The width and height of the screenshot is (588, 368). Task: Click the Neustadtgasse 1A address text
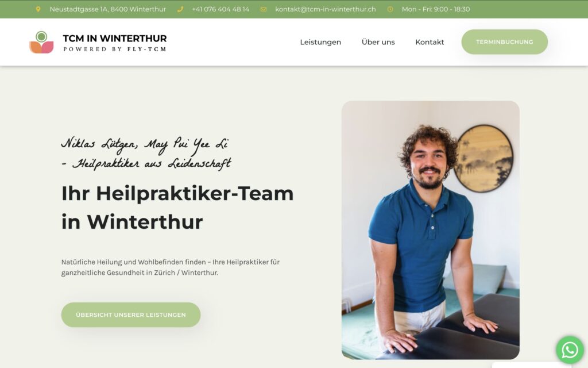107,9
